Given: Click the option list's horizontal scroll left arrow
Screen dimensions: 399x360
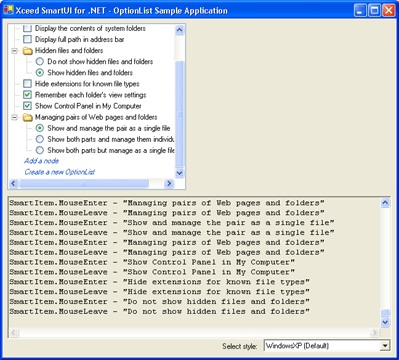Looking at the screenshot, I should (14, 183).
